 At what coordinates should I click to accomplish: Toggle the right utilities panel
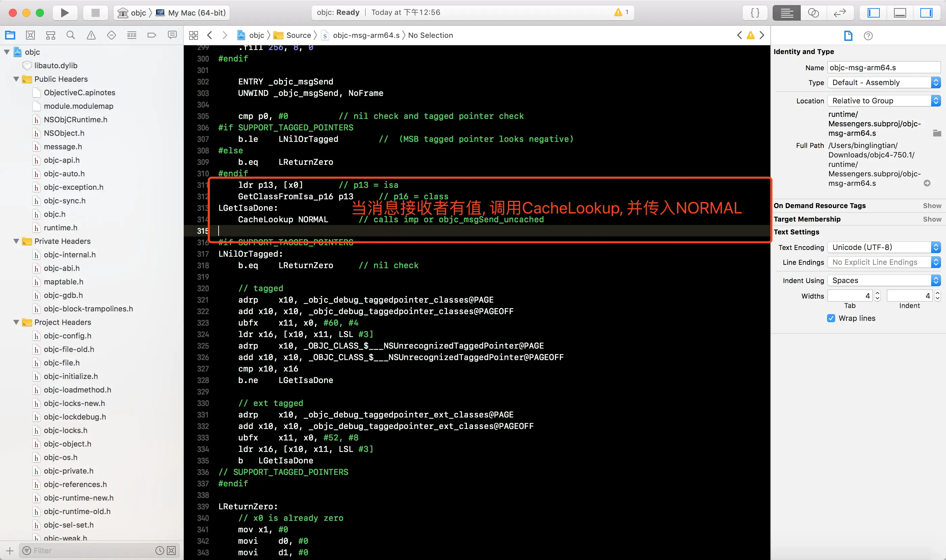[926, 13]
